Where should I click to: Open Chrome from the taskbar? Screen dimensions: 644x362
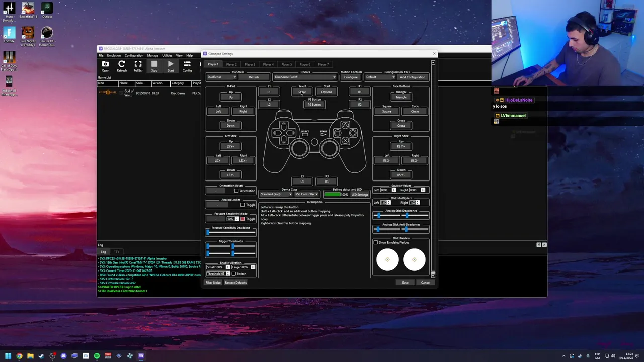pos(19,356)
